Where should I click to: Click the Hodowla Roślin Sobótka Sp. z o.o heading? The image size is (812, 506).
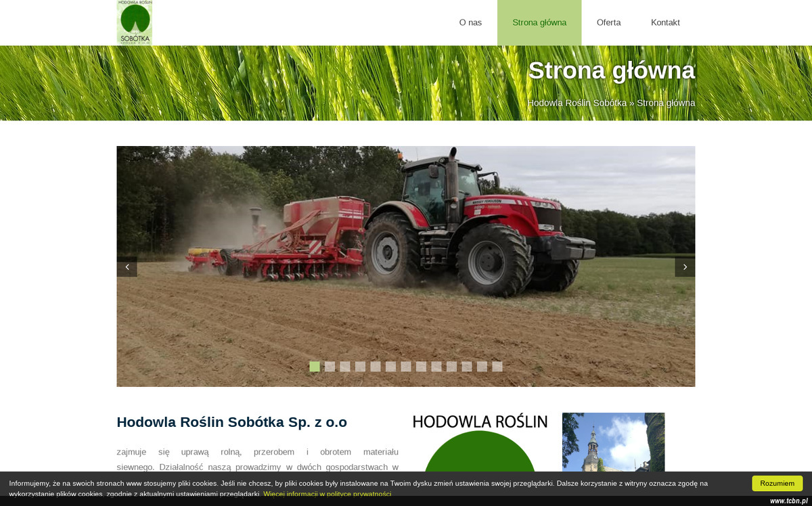coord(231,422)
